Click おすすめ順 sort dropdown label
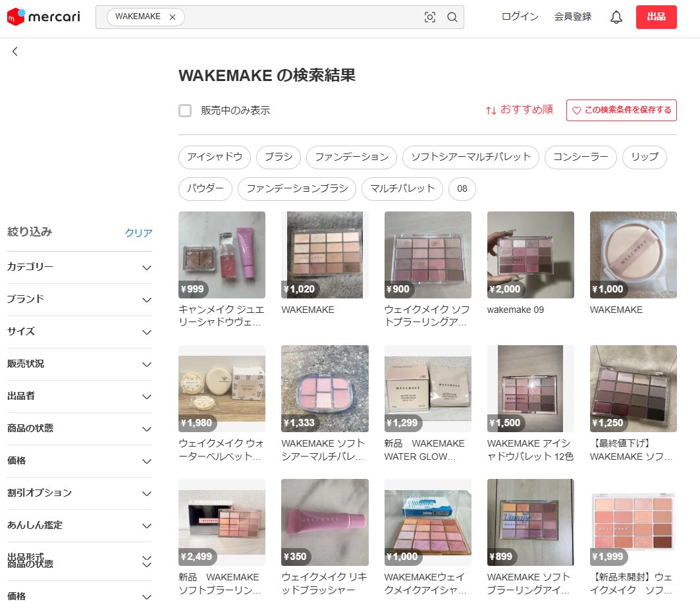 (x=526, y=110)
